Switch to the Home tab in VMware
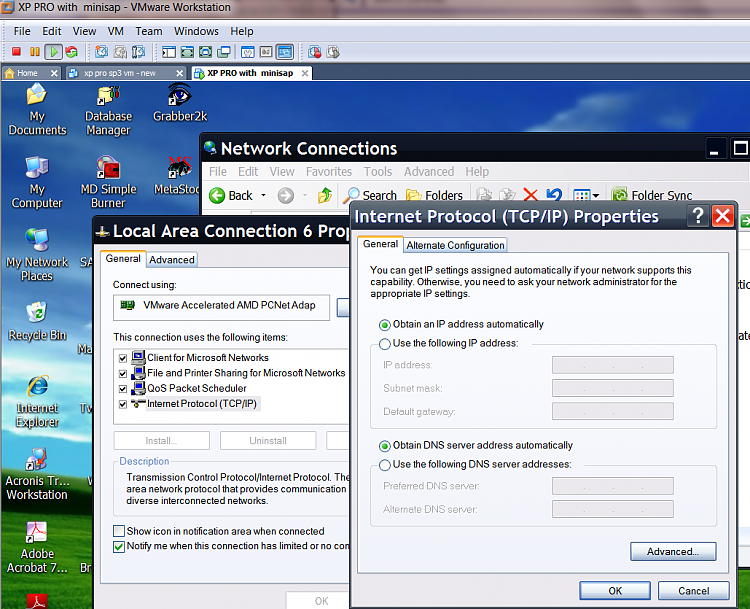 (27, 73)
